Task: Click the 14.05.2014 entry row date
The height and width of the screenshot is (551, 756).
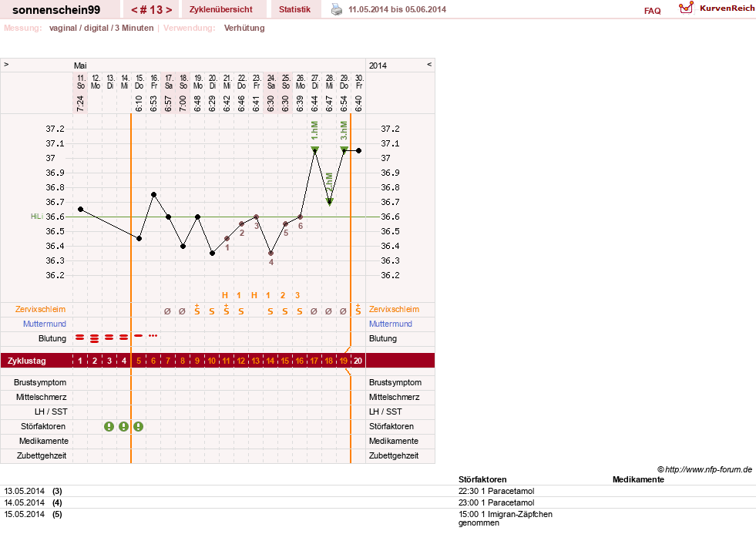Action: coord(24,502)
